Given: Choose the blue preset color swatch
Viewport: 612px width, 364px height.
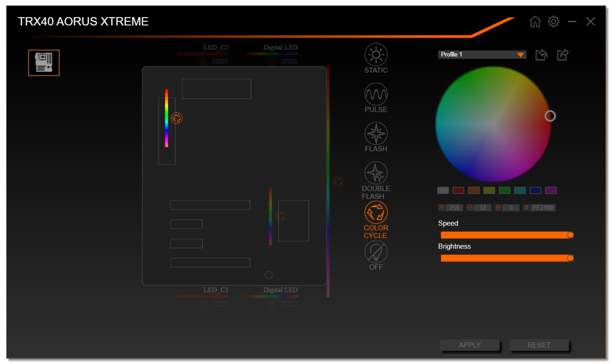Looking at the screenshot, I should (x=535, y=190).
